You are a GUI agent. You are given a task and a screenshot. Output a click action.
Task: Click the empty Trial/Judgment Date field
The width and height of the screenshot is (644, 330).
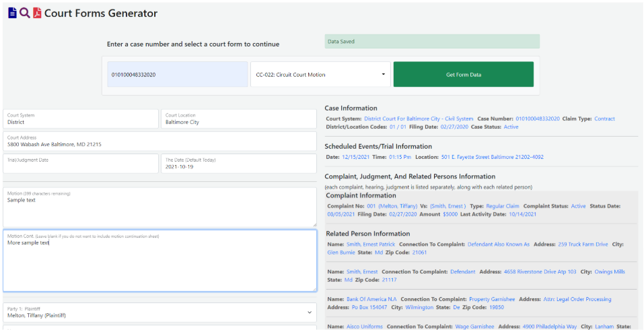tap(81, 164)
